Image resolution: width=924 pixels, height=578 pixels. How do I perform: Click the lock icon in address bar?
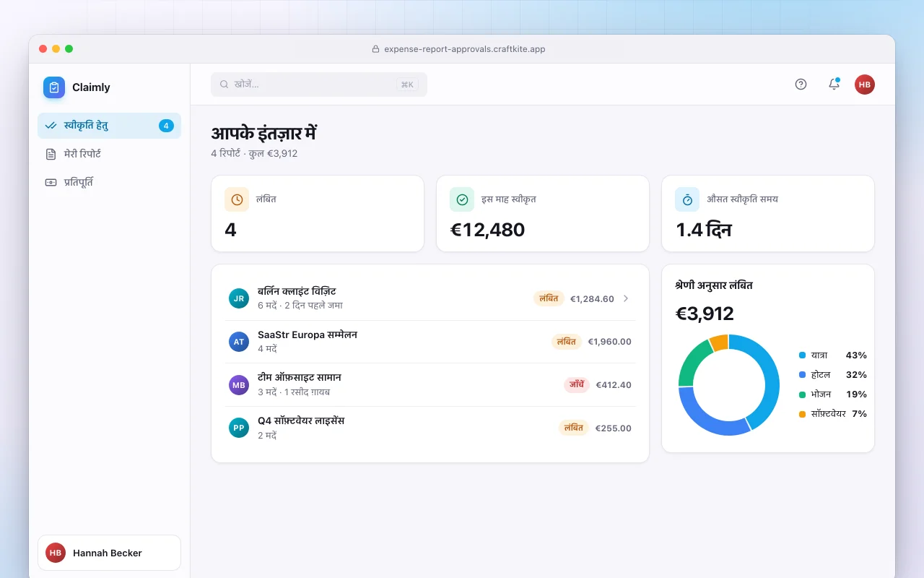pyautogui.click(x=375, y=49)
